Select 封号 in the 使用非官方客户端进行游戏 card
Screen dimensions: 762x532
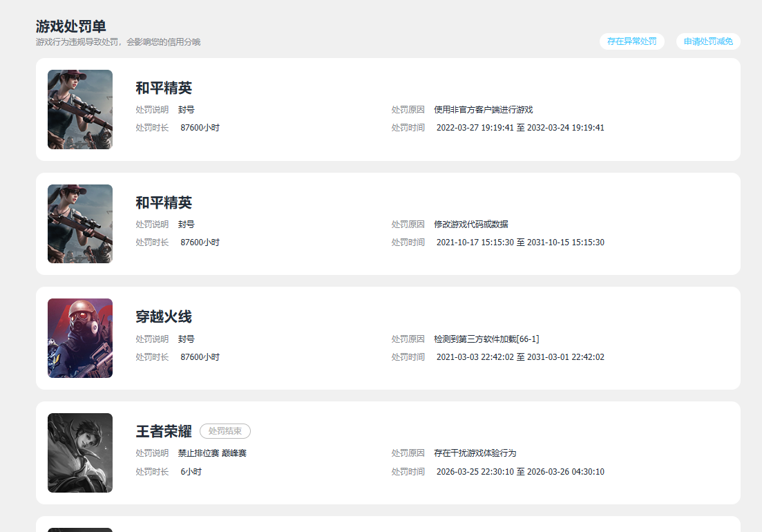coord(186,110)
